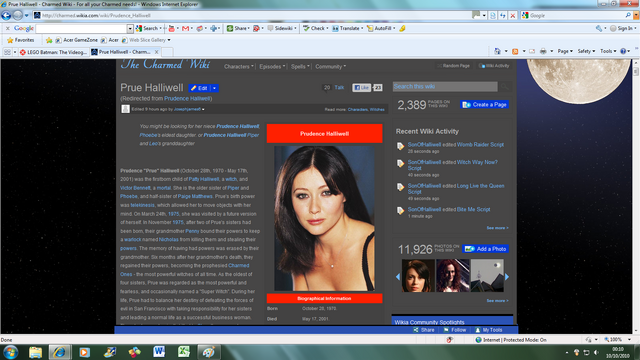Expand the recent pages dropdown next to Forward

pos(27,16)
